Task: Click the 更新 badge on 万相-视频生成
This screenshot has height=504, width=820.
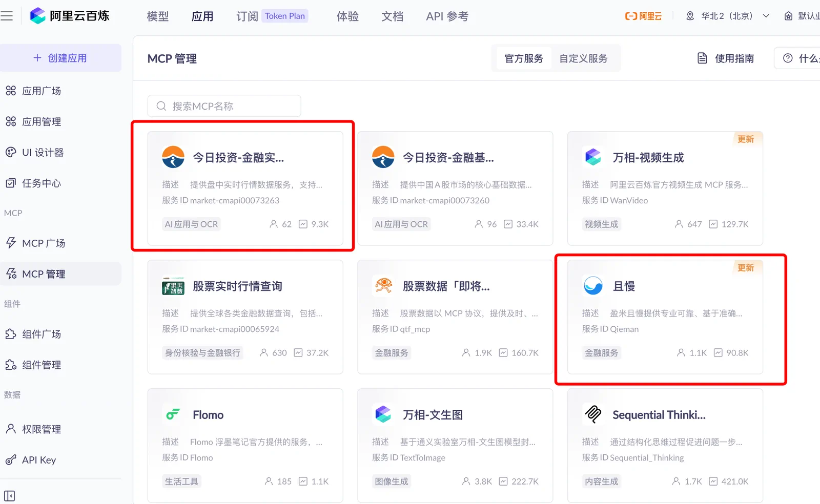Action: [746, 139]
